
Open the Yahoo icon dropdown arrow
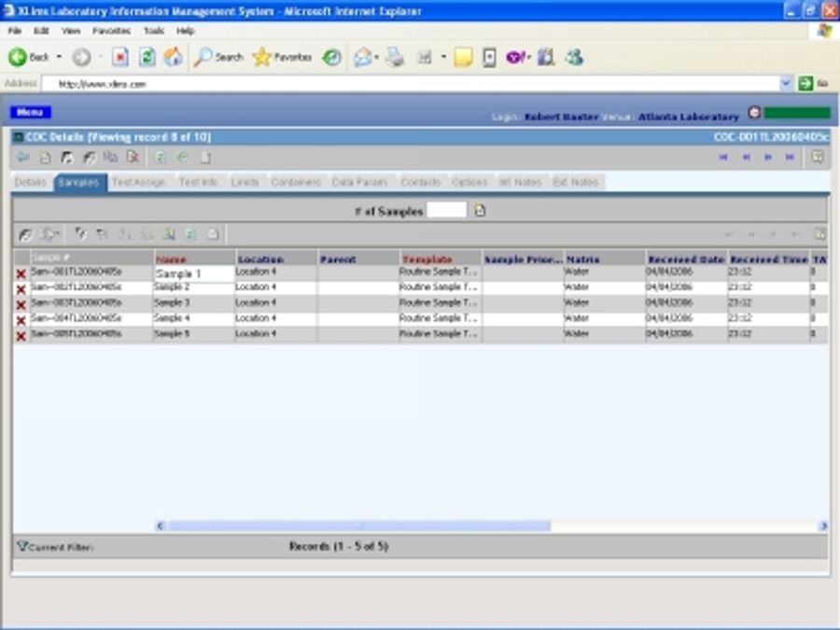(x=528, y=57)
